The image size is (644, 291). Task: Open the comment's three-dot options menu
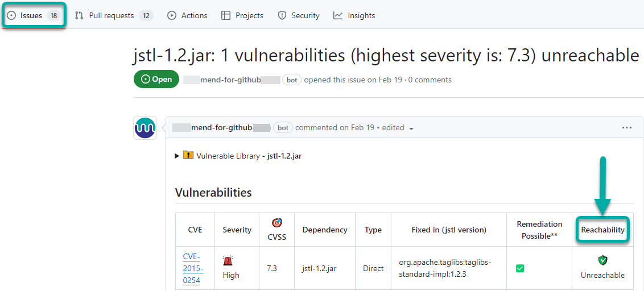pyautogui.click(x=626, y=128)
